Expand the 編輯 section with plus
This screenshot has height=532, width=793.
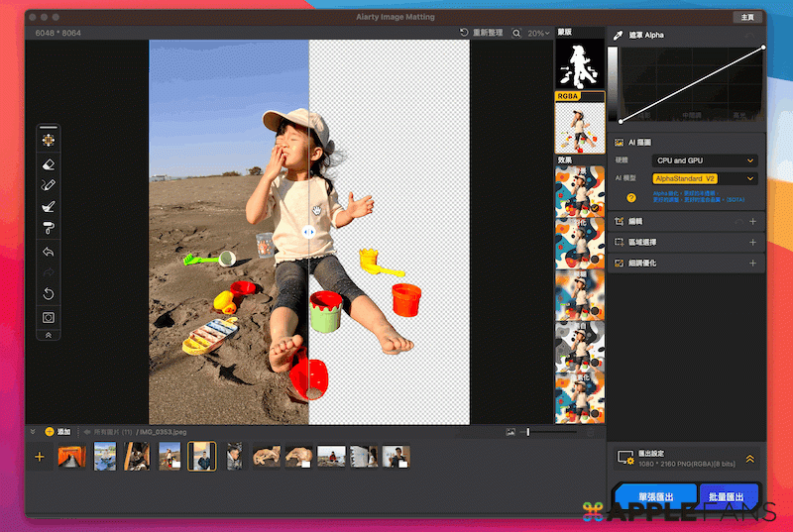click(752, 221)
